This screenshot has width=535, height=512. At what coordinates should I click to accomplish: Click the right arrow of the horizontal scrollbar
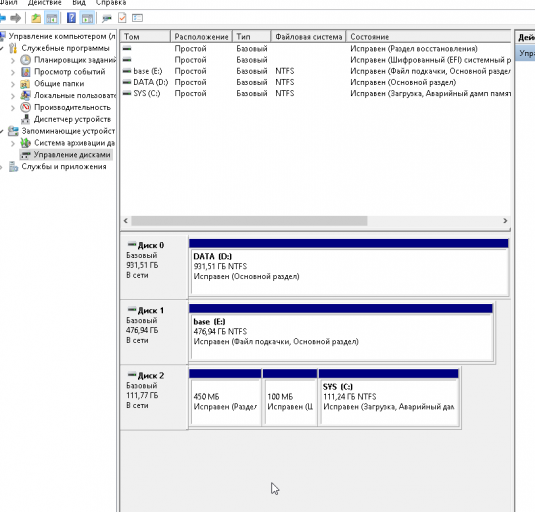tap(505, 221)
